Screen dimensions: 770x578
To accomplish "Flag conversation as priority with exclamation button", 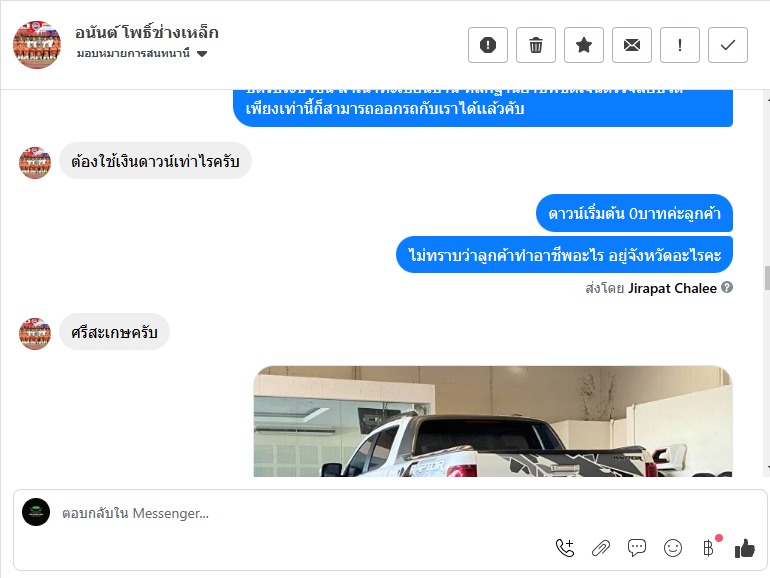I will [680, 45].
